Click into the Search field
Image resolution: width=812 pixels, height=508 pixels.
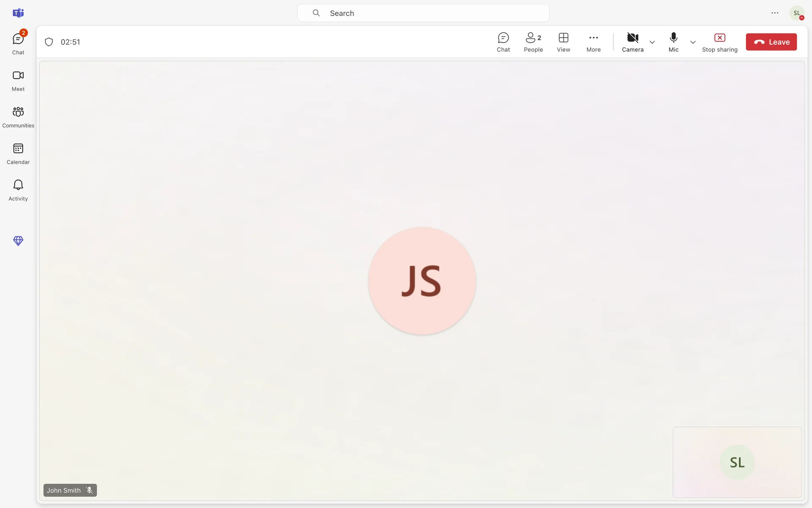click(x=423, y=13)
